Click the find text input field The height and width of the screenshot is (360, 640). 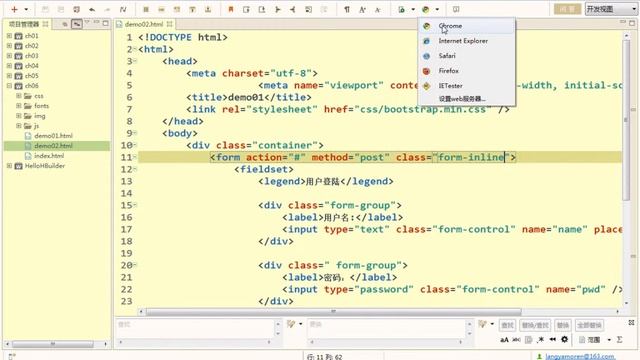click(x=196, y=329)
